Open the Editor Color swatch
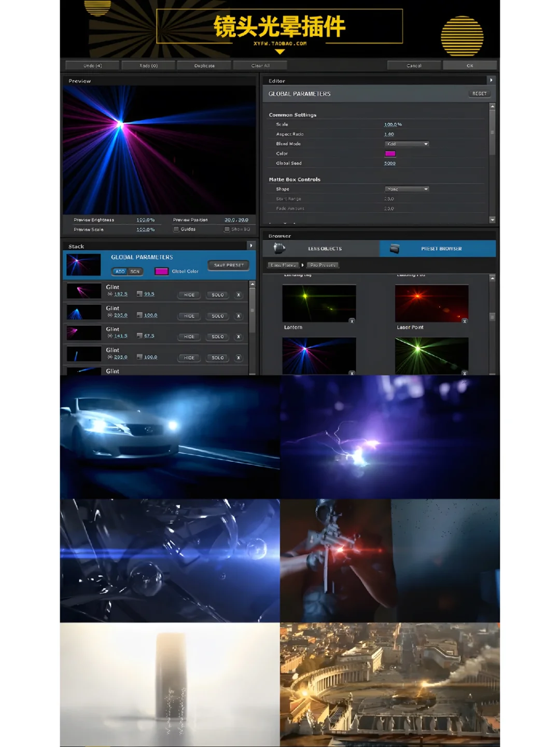 click(x=390, y=154)
